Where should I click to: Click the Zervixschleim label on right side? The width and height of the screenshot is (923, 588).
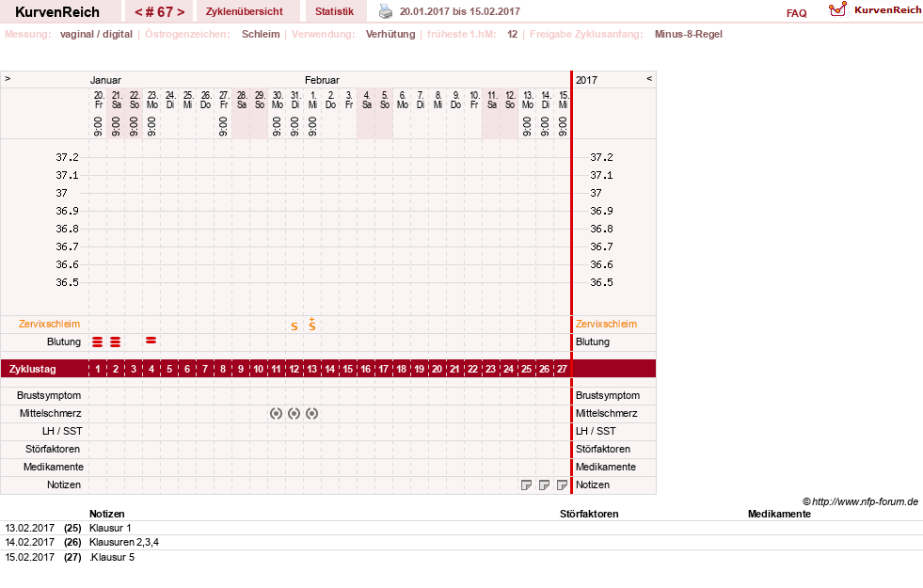coord(606,324)
